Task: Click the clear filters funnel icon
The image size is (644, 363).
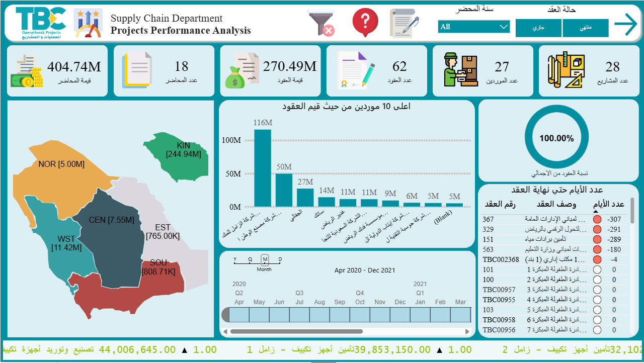Action: [x=321, y=23]
